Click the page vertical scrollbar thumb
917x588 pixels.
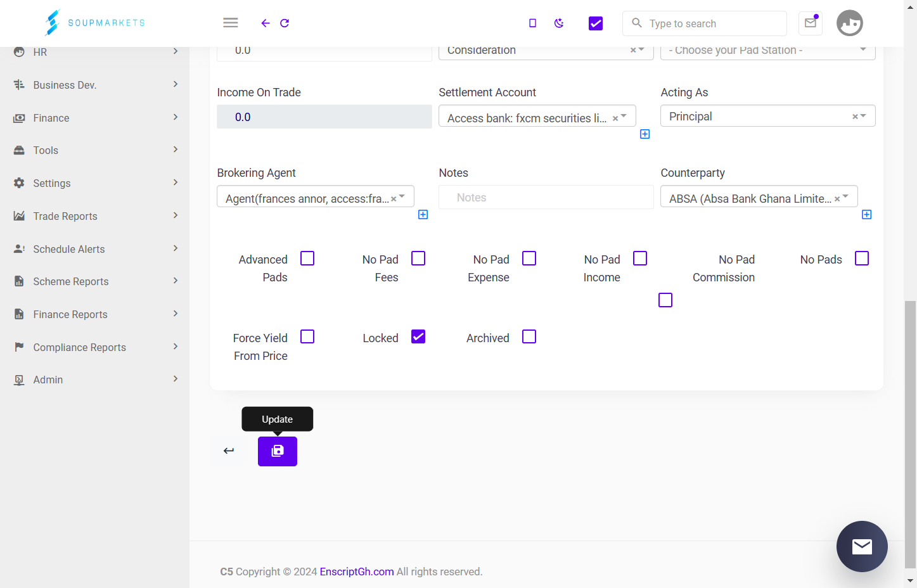click(911, 434)
